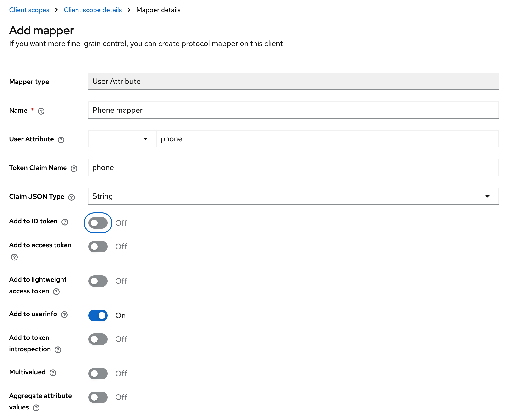Show help for Add to access token
Viewport: 508px width, 420px height.
click(x=14, y=257)
